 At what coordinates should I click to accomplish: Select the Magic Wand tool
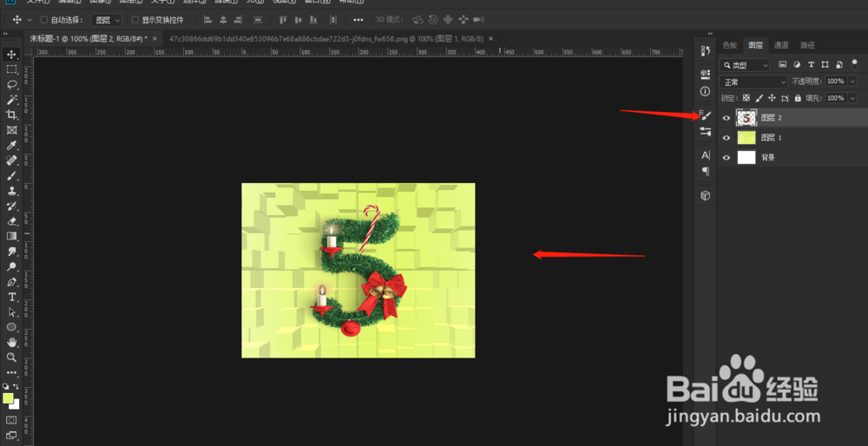11,100
